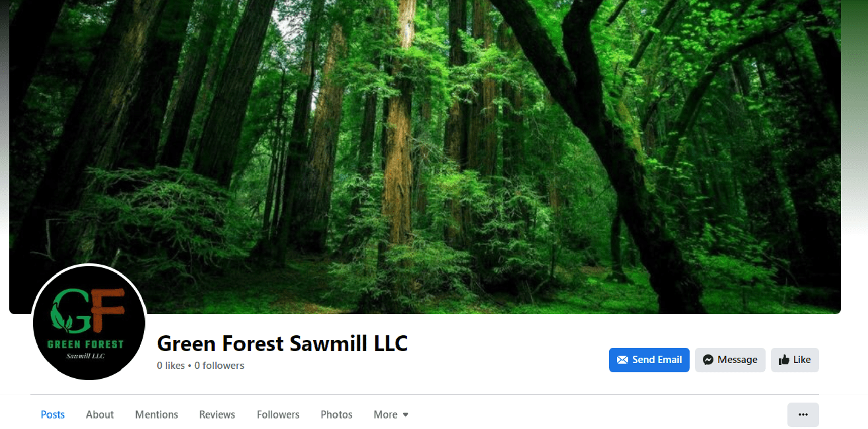Open the Mentions tab
The image size is (868, 429).
click(157, 414)
